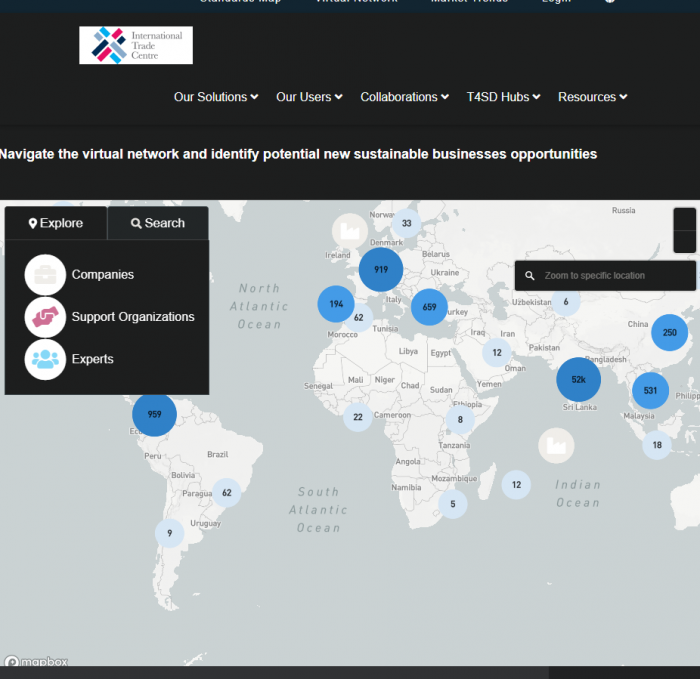Click the Experts people icon
The width and height of the screenshot is (700, 679).
45,360
